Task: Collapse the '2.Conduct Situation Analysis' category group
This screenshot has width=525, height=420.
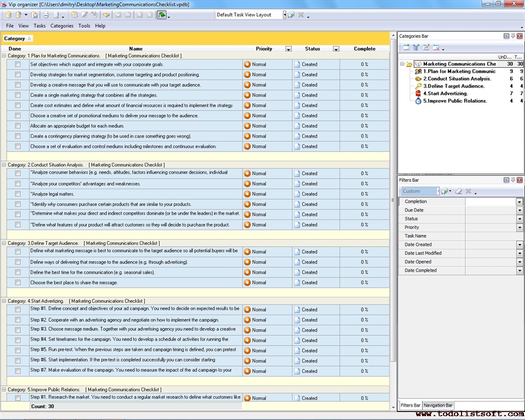Action: [4, 165]
